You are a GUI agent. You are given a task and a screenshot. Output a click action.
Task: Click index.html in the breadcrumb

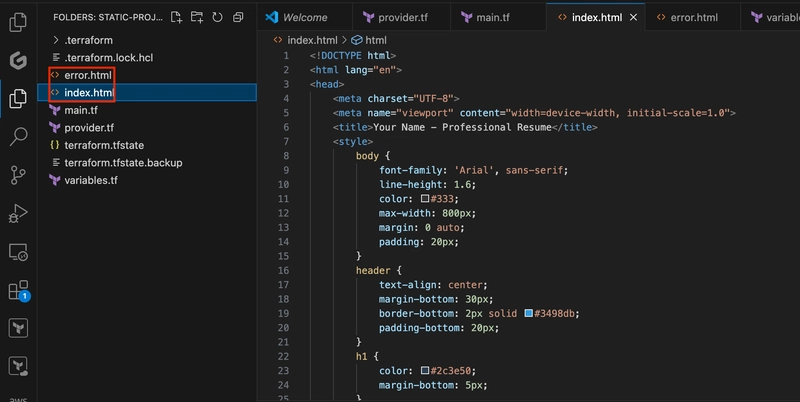pos(312,40)
